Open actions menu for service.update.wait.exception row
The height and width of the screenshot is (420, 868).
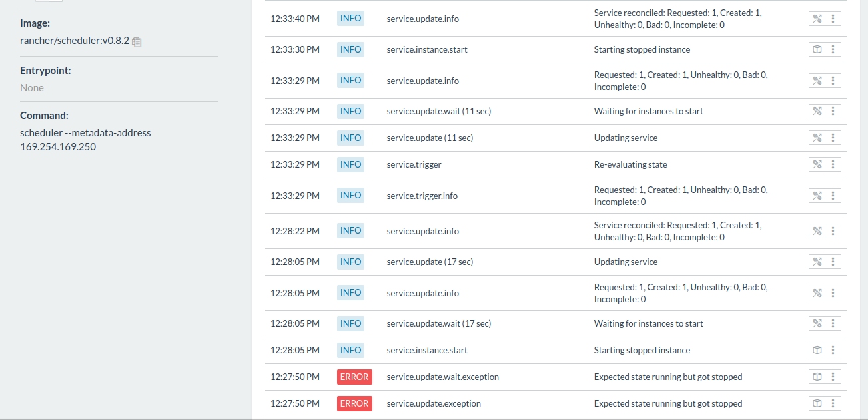[833, 377]
